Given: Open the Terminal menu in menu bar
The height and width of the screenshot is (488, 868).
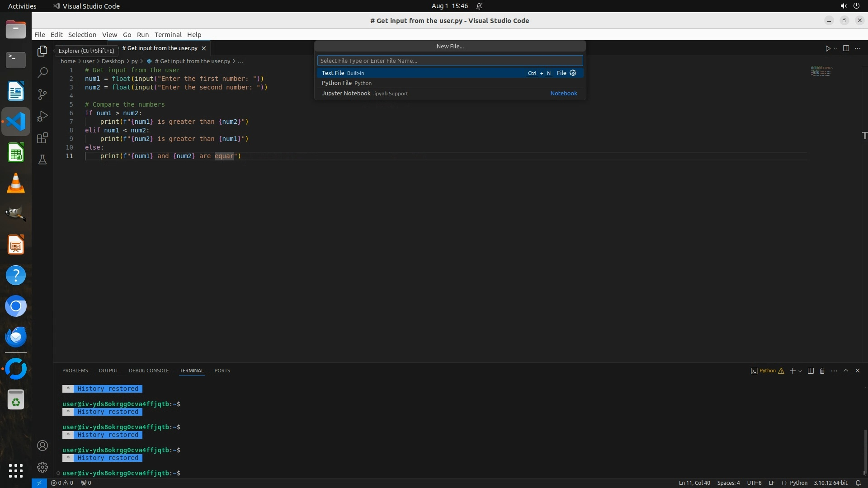Looking at the screenshot, I should click(x=168, y=35).
